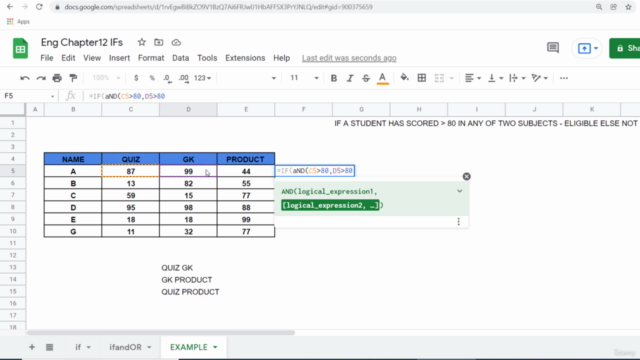Image resolution: width=640 pixels, height=360 pixels.
Task: Click the Name box showing F5
Action: pos(29,96)
